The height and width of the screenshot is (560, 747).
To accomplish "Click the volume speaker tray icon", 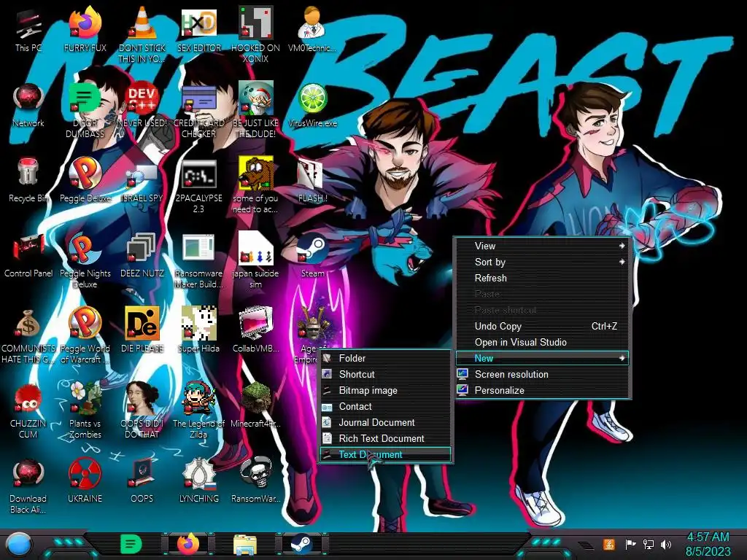I will (665, 544).
